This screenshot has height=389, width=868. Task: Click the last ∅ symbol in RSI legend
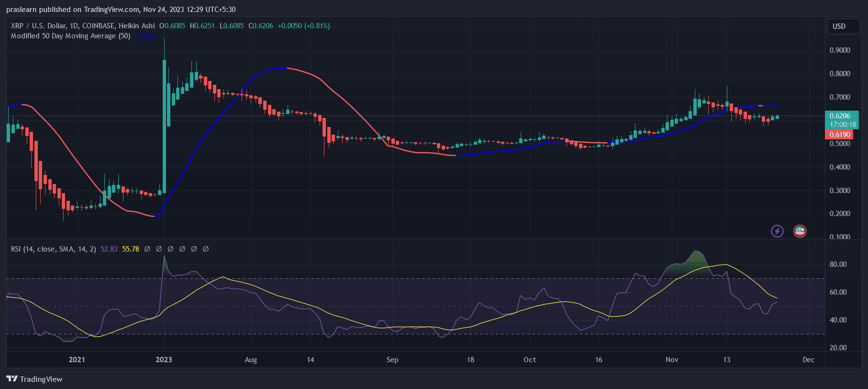206,249
